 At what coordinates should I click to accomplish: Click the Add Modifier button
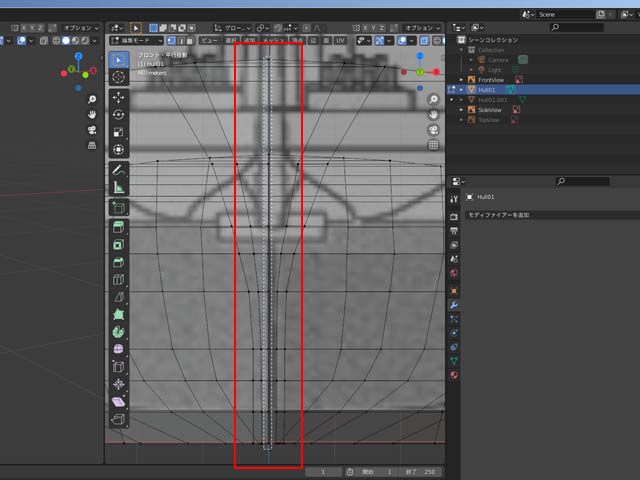552,215
